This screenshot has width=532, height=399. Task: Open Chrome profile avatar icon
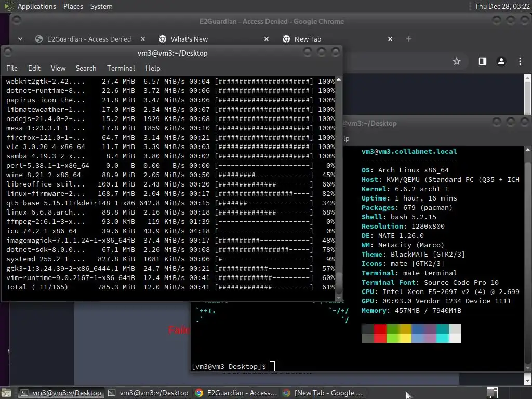click(501, 61)
